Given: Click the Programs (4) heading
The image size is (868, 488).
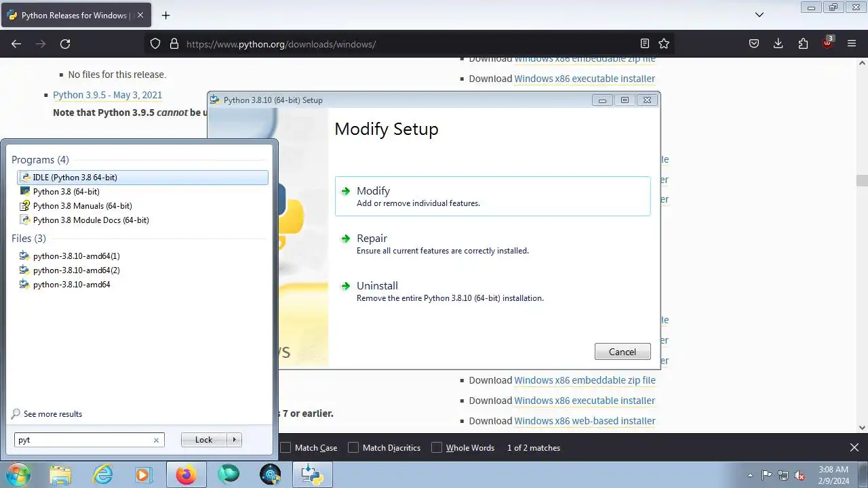Looking at the screenshot, I should click(x=40, y=160).
